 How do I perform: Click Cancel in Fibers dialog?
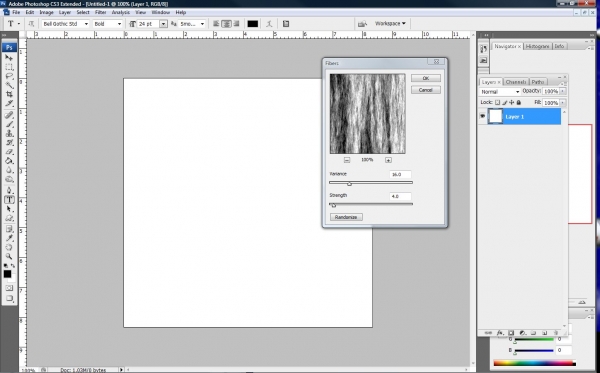426,90
